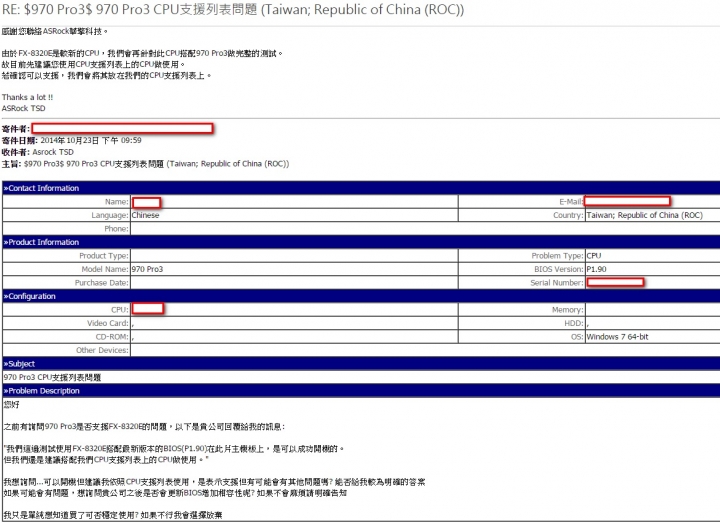Click the reply line starting '由於 FX-8320E'
The height and width of the screenshot is (523, 720).
tap(142, 54)
